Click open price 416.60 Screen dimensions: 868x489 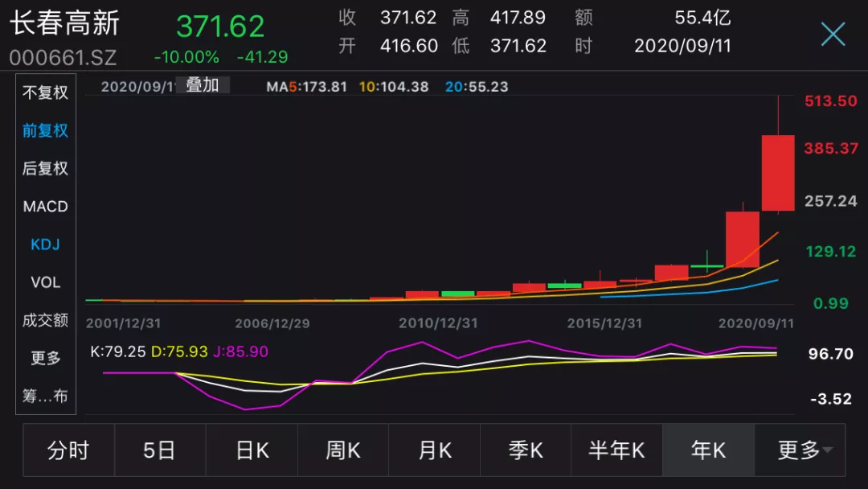pos(409,45)
